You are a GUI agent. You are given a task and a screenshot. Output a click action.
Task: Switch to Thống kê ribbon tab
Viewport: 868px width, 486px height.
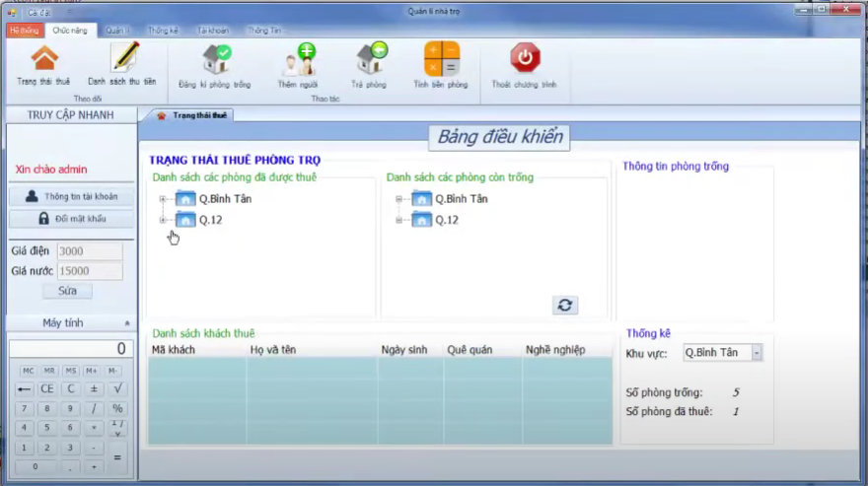164,31
